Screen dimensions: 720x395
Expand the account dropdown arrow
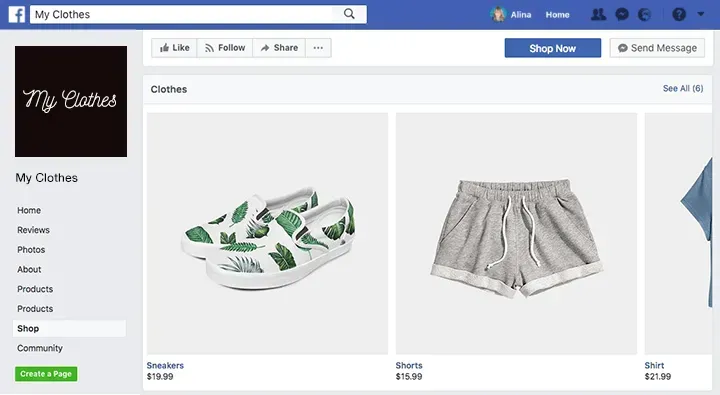pyautogui.click(x=701, y=14)
